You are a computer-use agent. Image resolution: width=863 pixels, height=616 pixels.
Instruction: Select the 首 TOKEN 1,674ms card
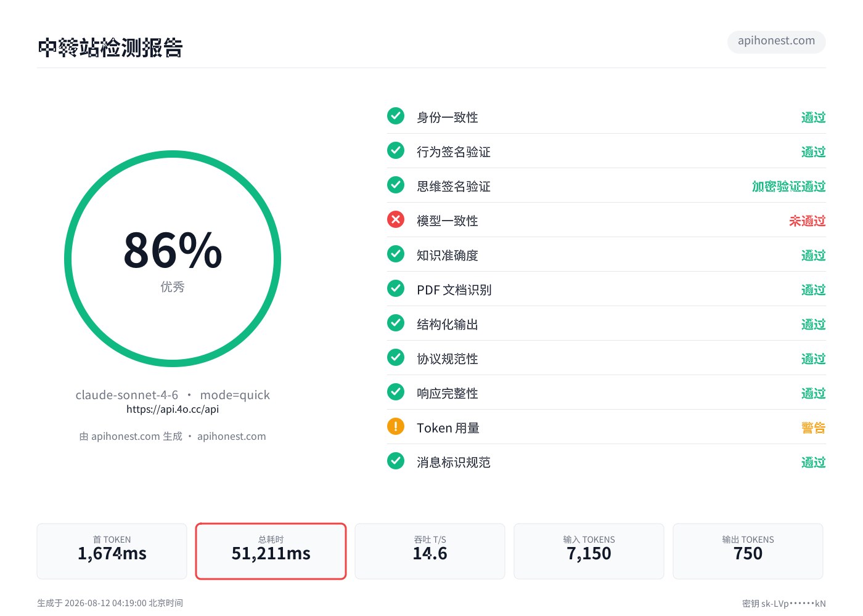click(112, 551)
